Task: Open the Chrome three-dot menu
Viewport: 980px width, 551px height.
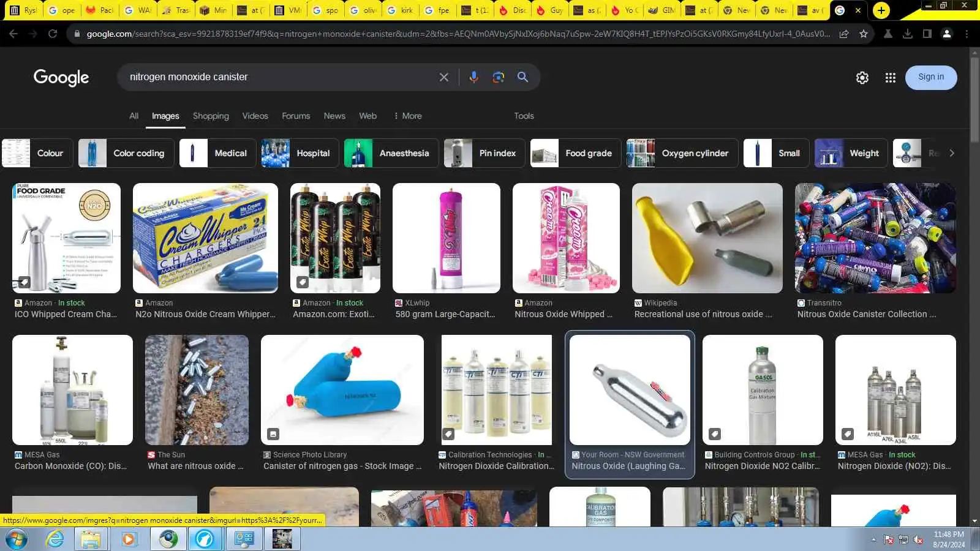Action: point(967,34)
